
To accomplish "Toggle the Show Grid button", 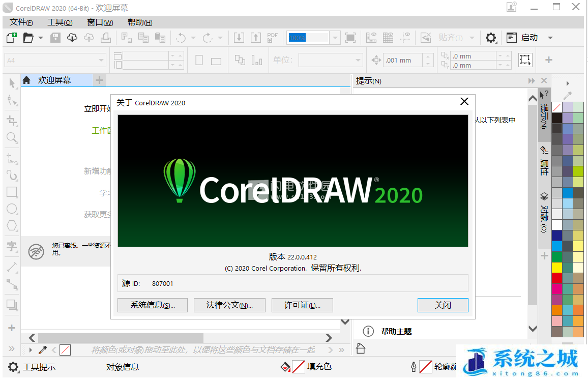I will point(388,38).
